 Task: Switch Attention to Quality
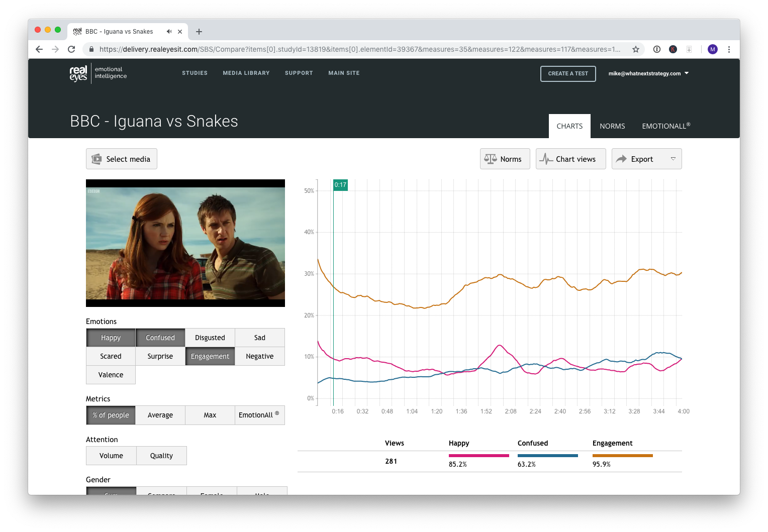point(161,456)
